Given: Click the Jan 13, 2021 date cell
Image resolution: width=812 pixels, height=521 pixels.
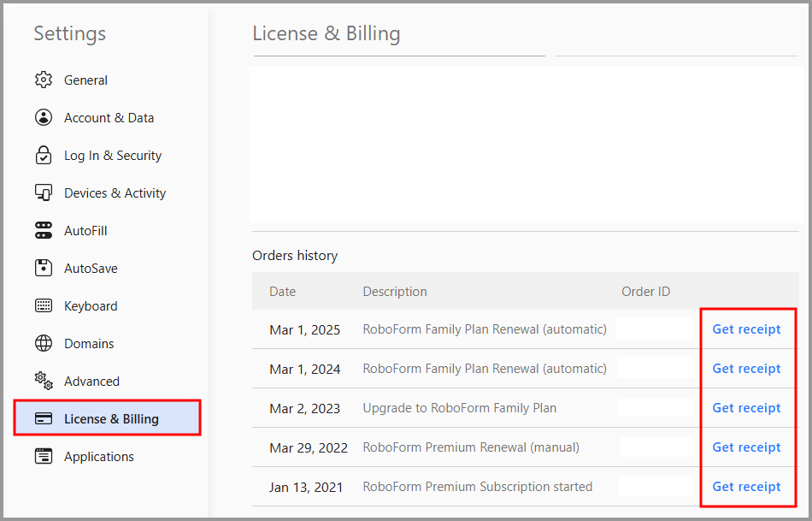Looking at the screenshot, I should pyautogui.click(x=305, y=488).
